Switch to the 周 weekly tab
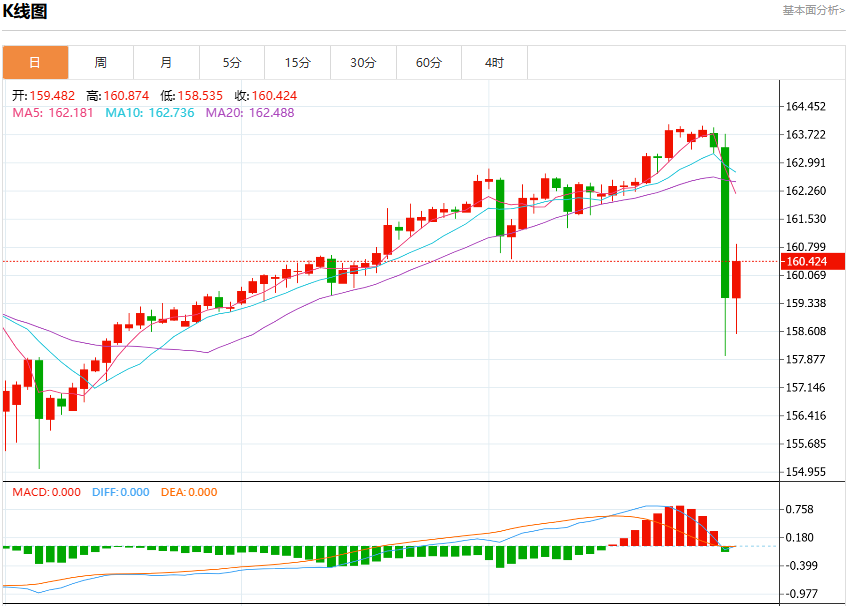 tap(101, 63)
